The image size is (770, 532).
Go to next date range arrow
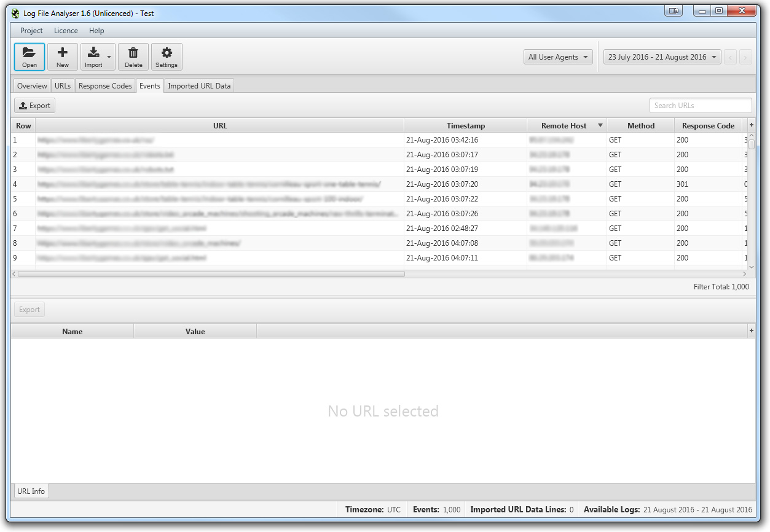click(745, 57)
